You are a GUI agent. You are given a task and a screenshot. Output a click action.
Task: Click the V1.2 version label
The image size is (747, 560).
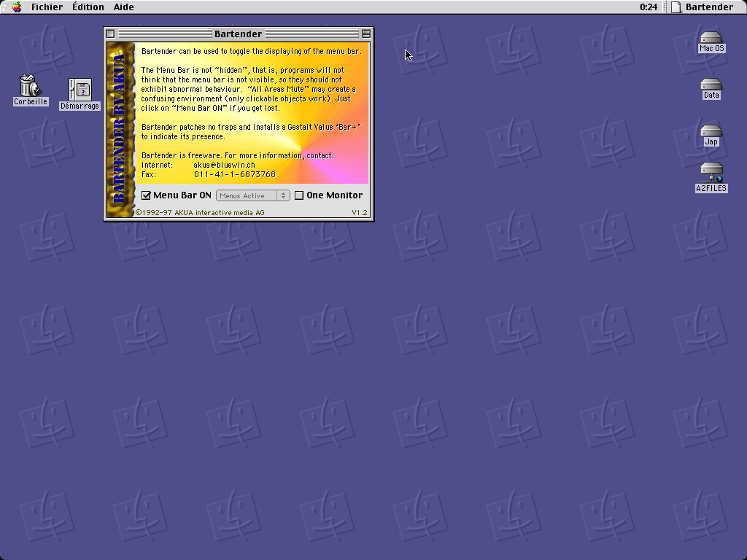[x=360, y=213]
